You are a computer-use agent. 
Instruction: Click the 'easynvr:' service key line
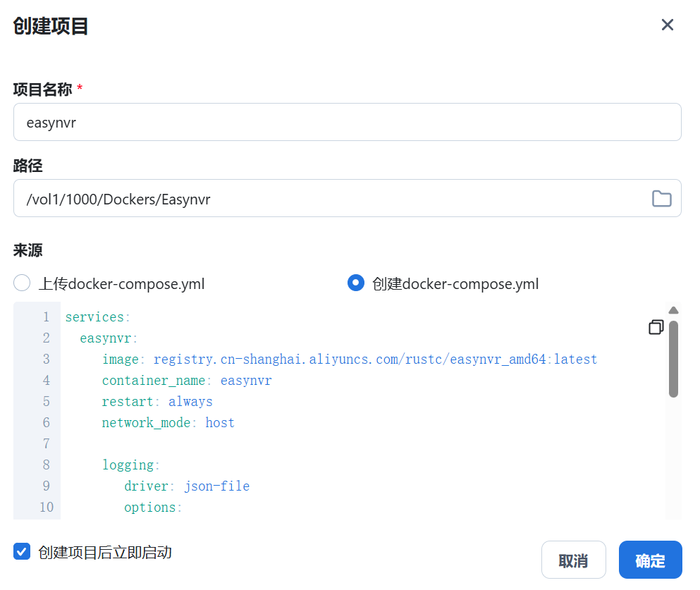click(109, 338)
